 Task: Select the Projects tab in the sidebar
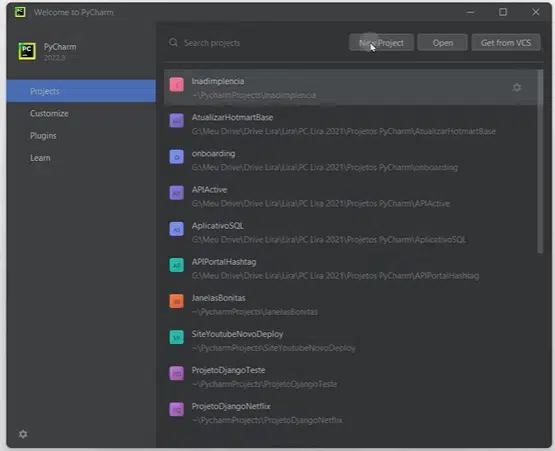click(81, 91)
